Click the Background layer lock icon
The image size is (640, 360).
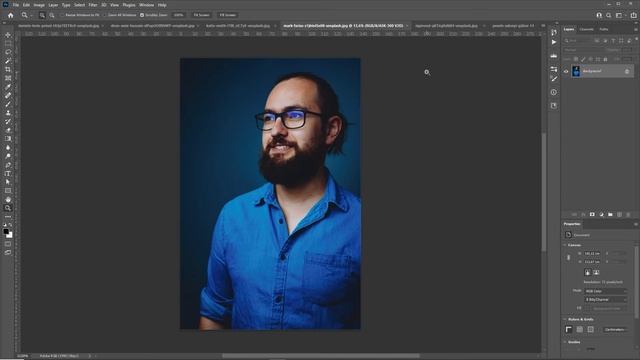coord(627,71)
